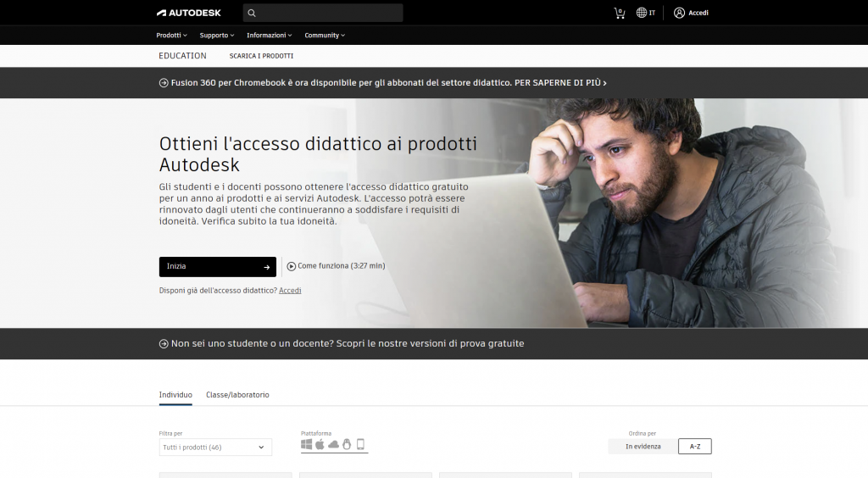Expand the Community menu
868x478 pixels.
pyautogui.click(x=325, y=36)
